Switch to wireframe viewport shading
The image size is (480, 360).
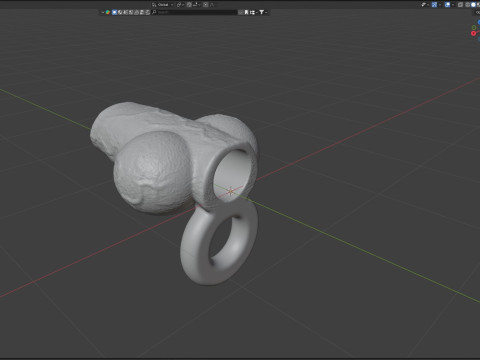467,5
